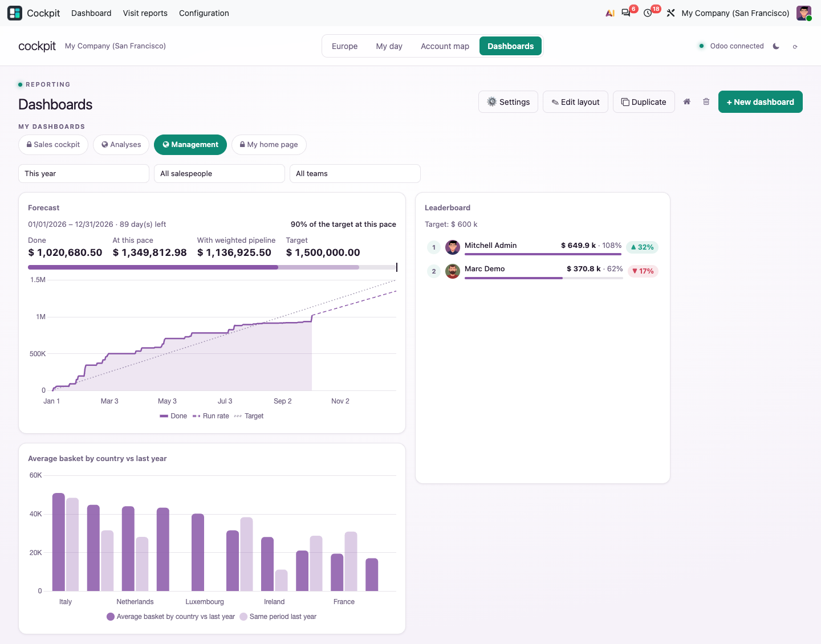Click the home icon to set default dashboard

click(687, 102)
